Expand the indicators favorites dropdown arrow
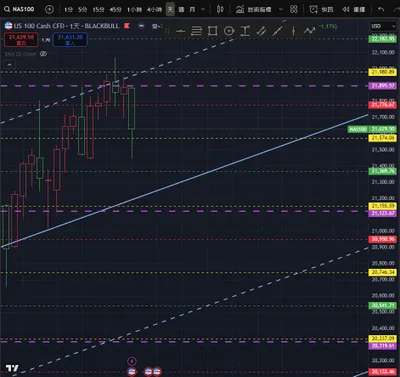 [x=281, y=9]
